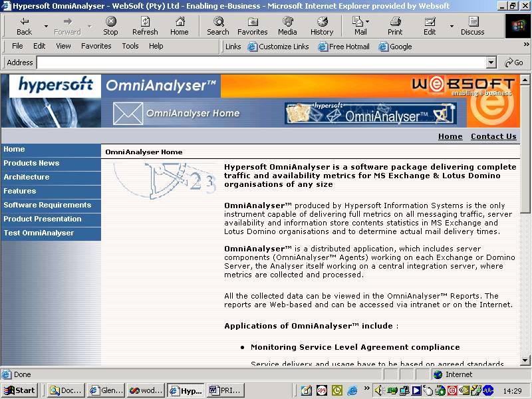Open the Contact Us link

(493, 136)
